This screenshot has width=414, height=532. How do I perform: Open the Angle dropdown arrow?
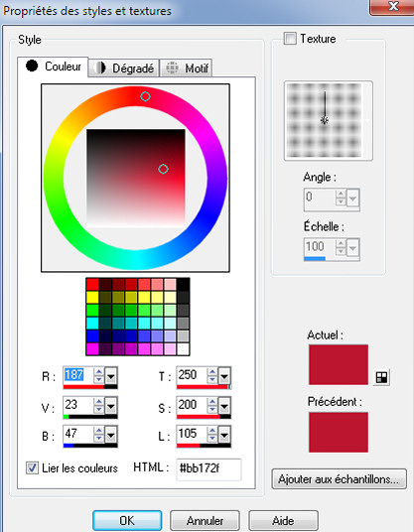pos(352,198)
